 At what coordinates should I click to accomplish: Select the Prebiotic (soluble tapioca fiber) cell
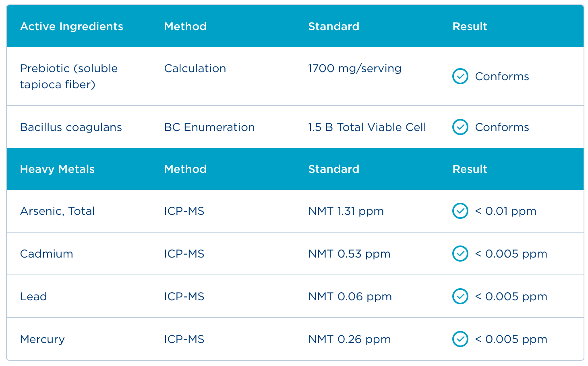click(68, 76)
